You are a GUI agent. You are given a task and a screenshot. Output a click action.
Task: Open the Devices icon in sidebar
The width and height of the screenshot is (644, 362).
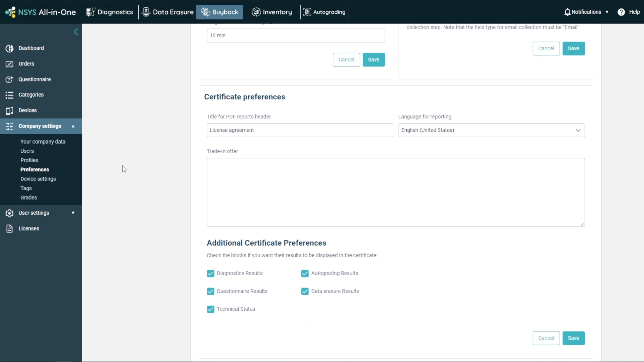(9, 110)
